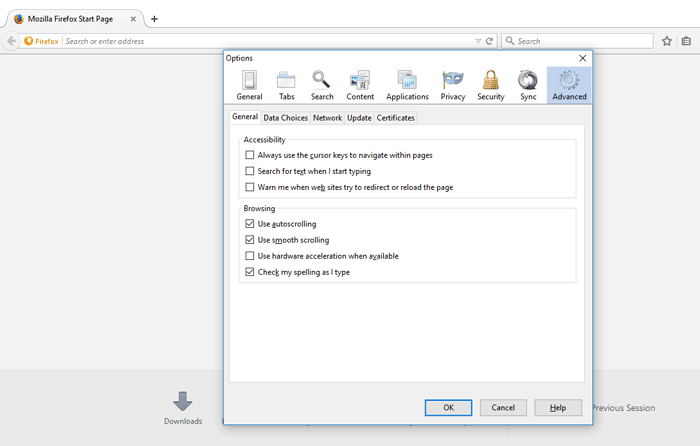Click the Firefox identity icon in address bar
The height and width of the screenshot is (446, 700).
coord(29,41)
